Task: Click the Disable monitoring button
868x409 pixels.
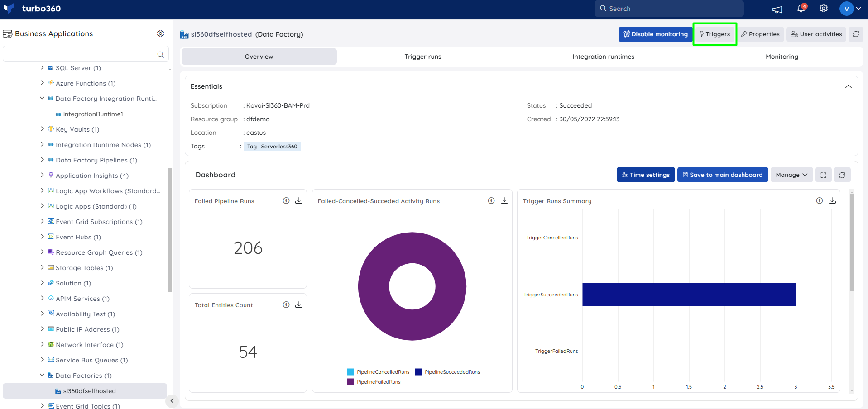Action: (x=655, y=34)
